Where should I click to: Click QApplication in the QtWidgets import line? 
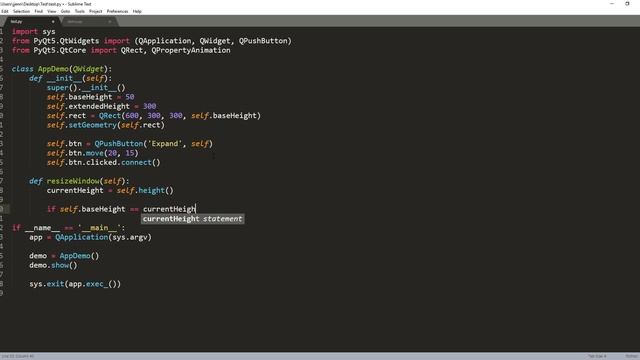click(x=164, y=41)
